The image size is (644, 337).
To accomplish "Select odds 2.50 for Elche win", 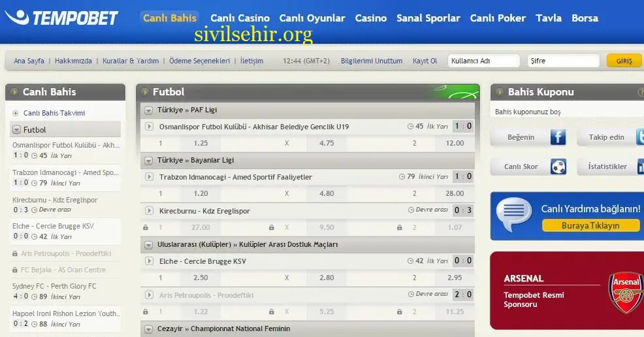I will (x=201, y=278).
